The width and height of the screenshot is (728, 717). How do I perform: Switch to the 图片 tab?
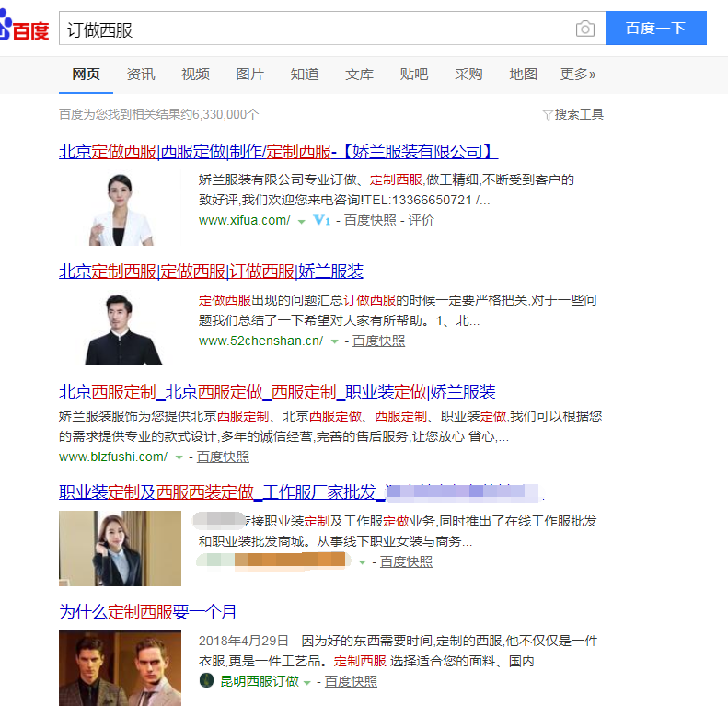[249, 75]
